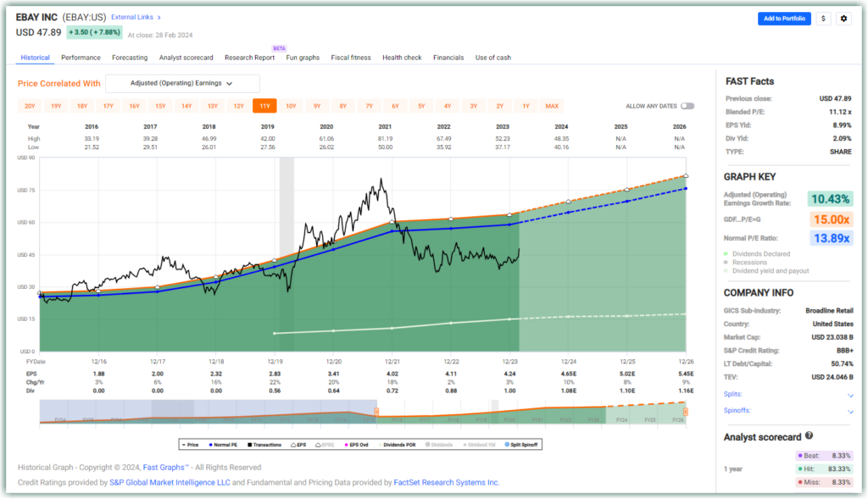Click the blue 13.89x Normal P/E badge
This screenshot has height=499, width=868.
pos(831,238)
